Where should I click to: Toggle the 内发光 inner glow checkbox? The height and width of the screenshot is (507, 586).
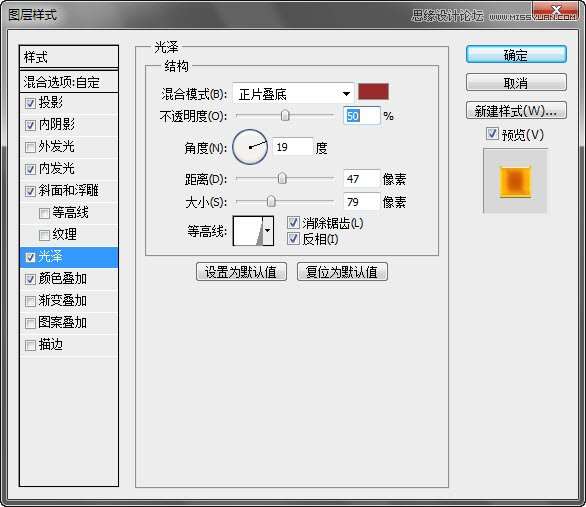pos(30,169)
